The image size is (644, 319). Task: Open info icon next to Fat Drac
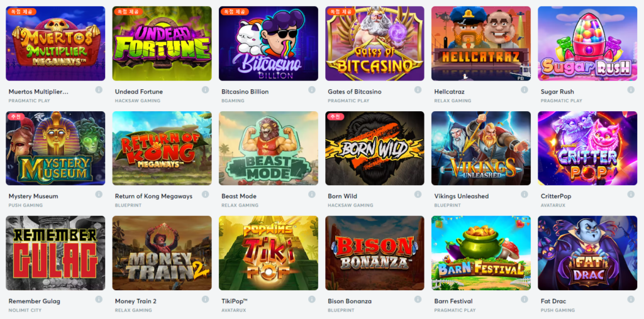coord(631,300)
